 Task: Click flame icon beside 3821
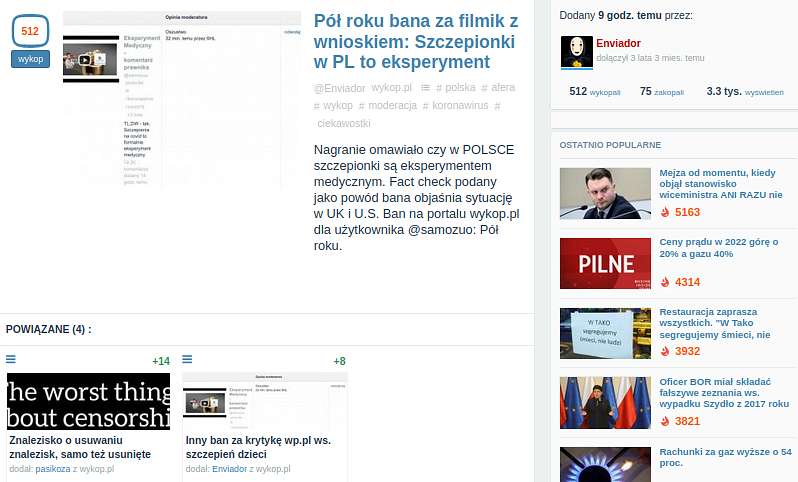tap(665, 421)
